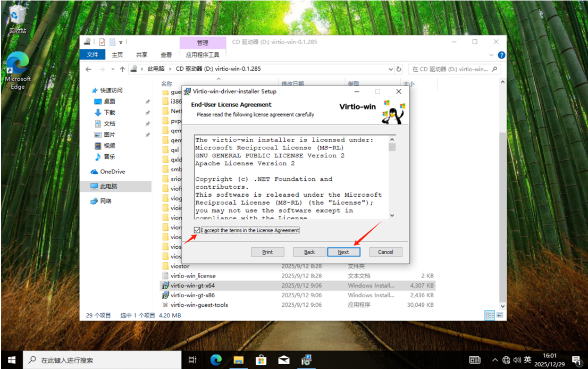Open the address bar history dropdown
The width and height of the screenshot is (588, 369).
coord(391,69)
